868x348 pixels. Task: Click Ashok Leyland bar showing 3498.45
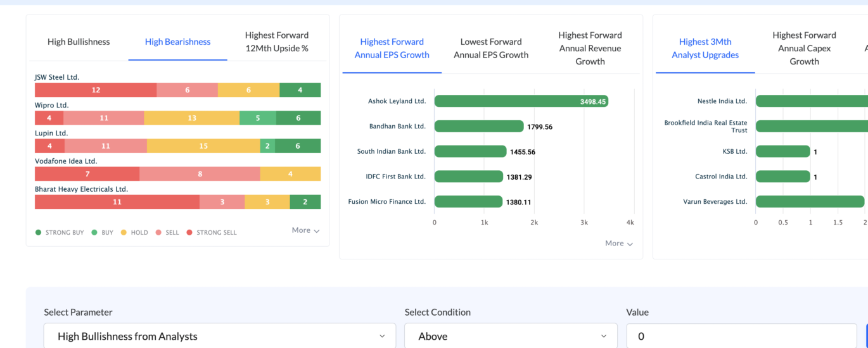[x=521, y=101]
